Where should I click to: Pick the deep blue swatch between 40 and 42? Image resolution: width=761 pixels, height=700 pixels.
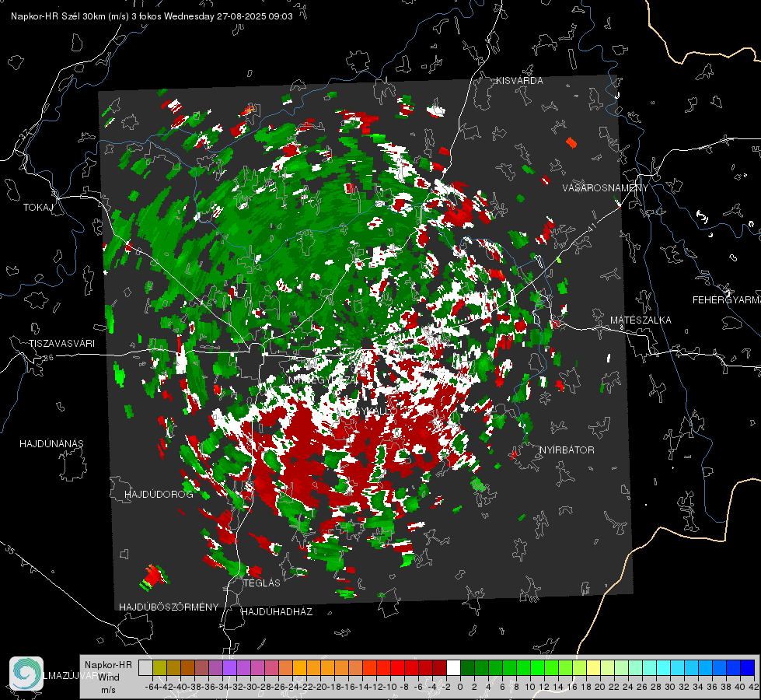coord(748,667)
